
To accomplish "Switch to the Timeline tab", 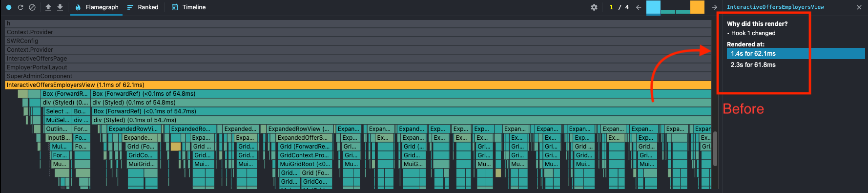I will (x=188, y=7).
